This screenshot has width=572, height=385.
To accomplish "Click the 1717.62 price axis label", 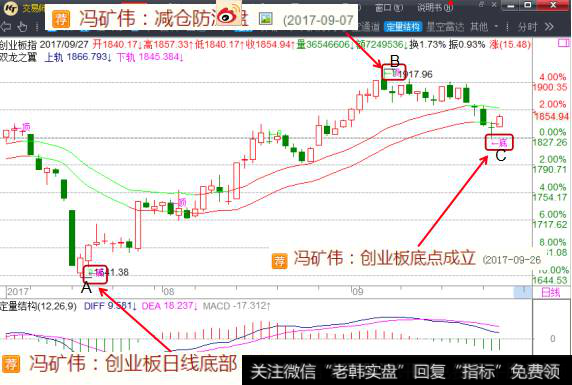I will tap(550, 225).
